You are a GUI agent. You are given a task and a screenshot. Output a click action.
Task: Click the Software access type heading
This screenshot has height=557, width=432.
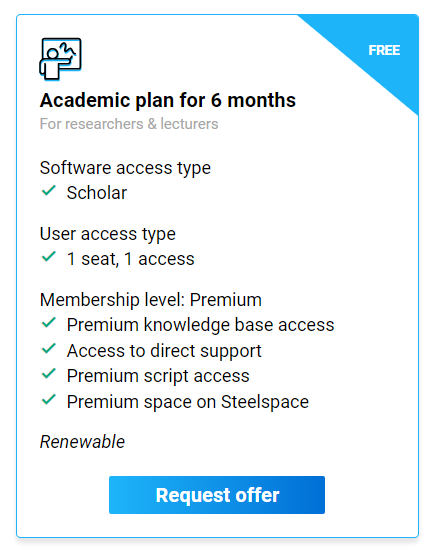125,168
